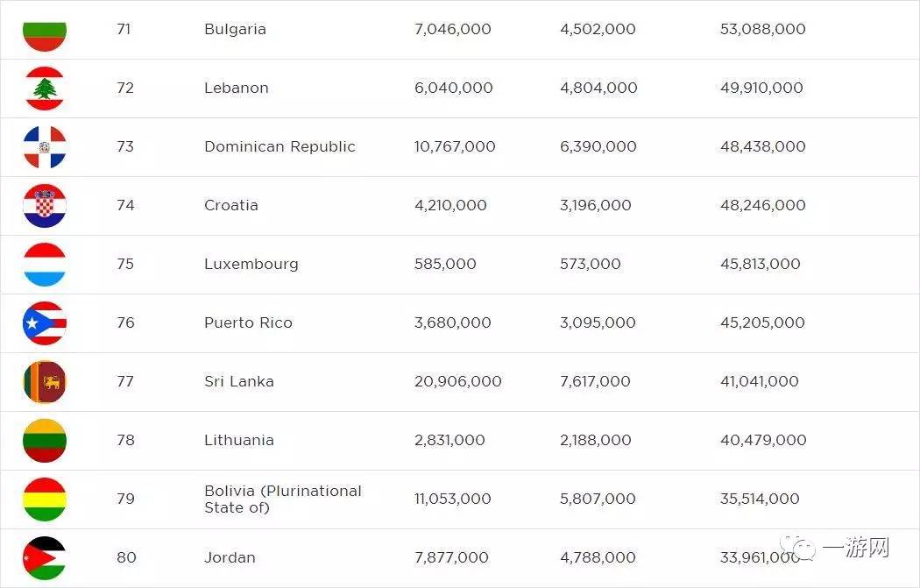
Task: Select the Dominican Republic flag icon
Action: coord(45,147)
